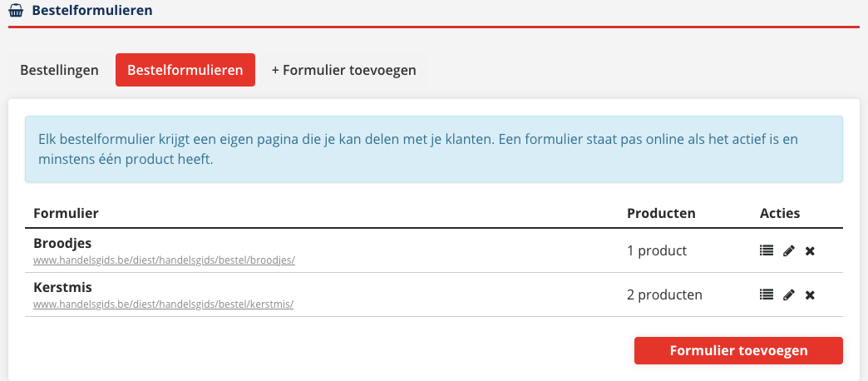Click the Formulier column header

pyautogui.click(x=66, y=213)
